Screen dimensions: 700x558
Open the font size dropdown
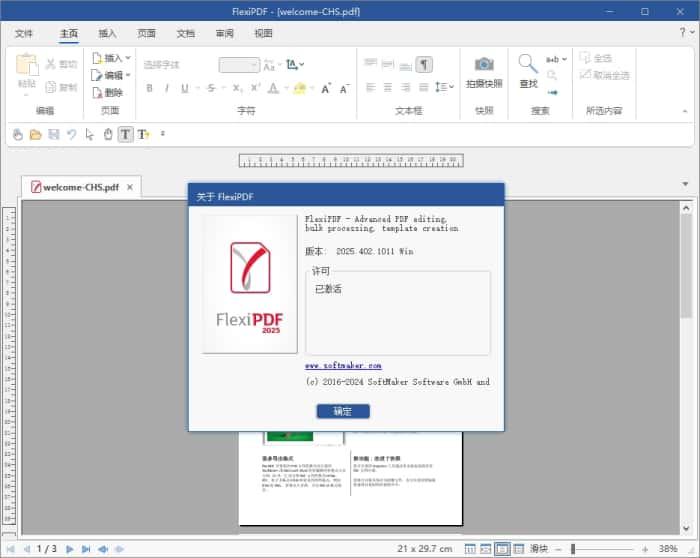tap(239, 65)
